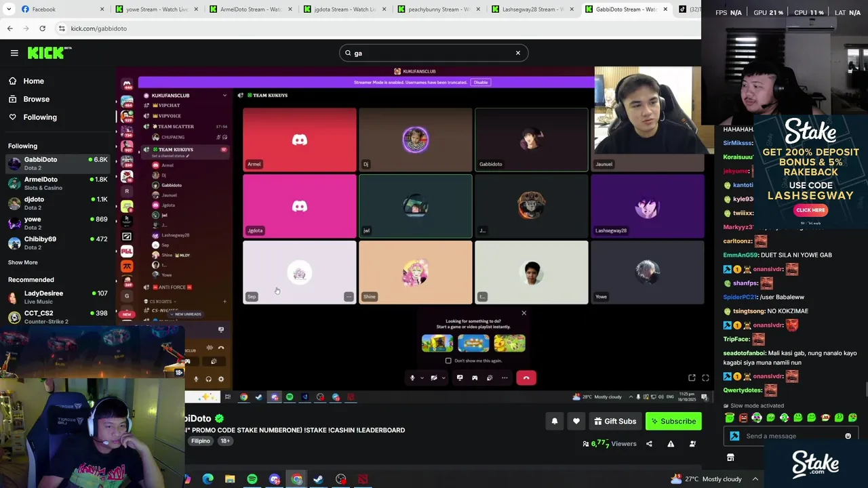The image size is (868, 488).
Task: Open viewer list icon beside report
Action: 692,444
